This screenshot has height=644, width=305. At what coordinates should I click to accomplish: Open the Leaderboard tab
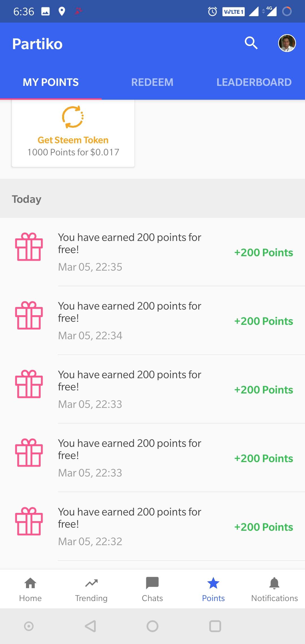[x=254, y=82]
